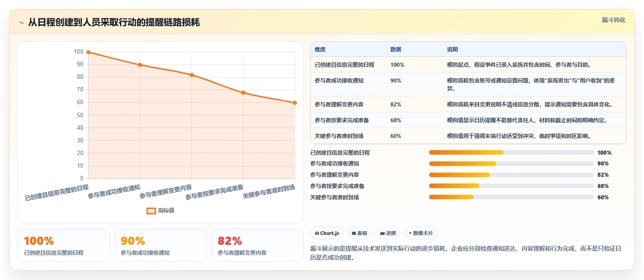Viewport: 644px width, 280px height.
Task: Open the stat card showing orange 100%
Action: [64, 245]
